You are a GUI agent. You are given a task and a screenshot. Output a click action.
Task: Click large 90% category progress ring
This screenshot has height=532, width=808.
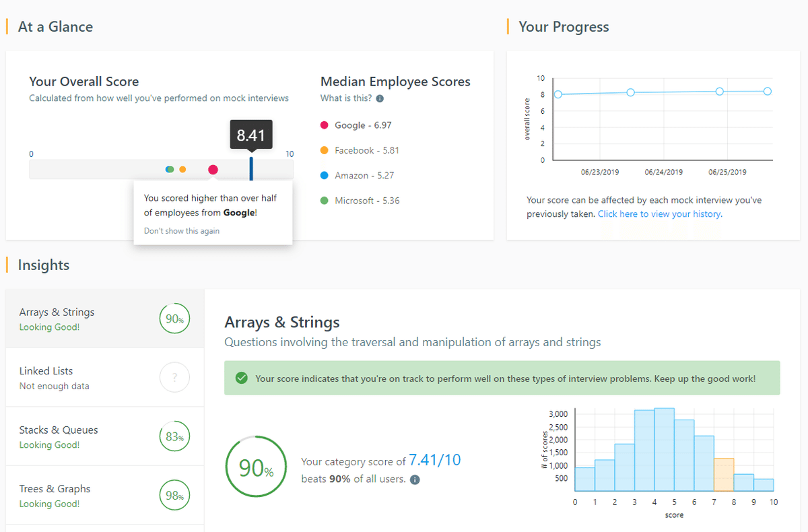(255, 467)
